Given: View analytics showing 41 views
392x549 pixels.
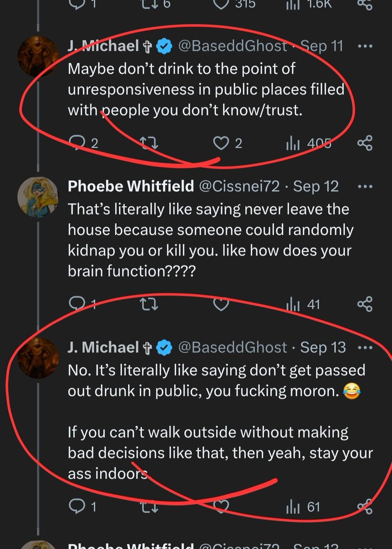Looking at the screenshot, I should click(303, 304).
